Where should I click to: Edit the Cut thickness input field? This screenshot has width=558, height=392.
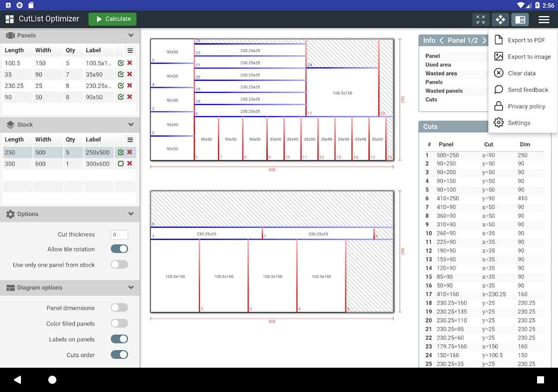pyautogui.click(x=119, y=235)
